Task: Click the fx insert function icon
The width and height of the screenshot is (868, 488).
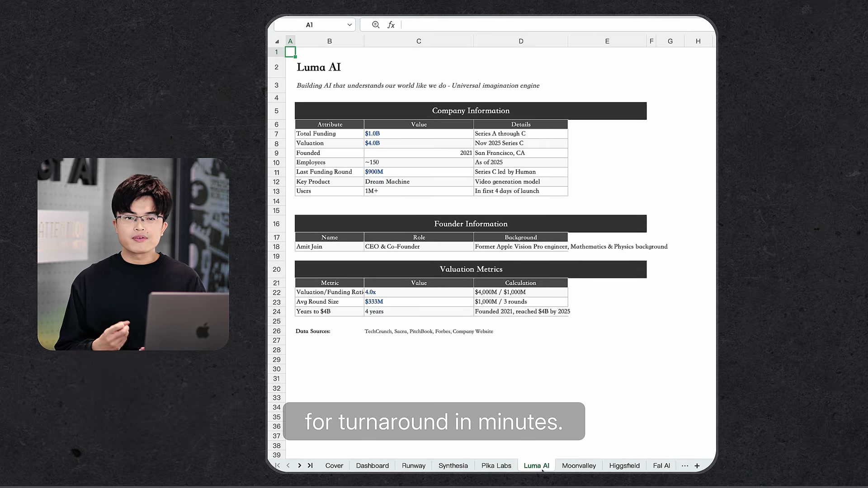Action: [391, 25]
